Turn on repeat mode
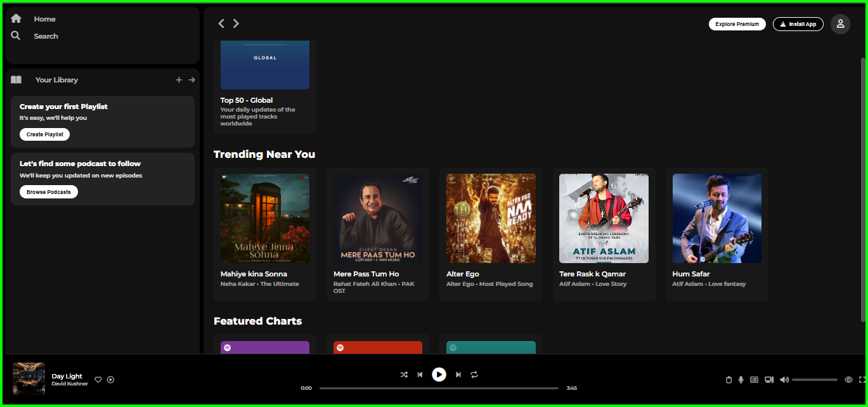 (474, 375)
